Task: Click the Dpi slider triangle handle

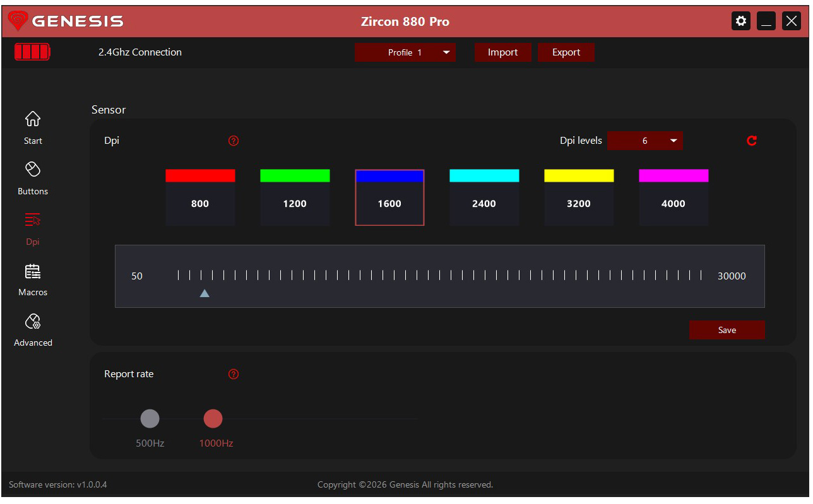Action: (205, 293)
